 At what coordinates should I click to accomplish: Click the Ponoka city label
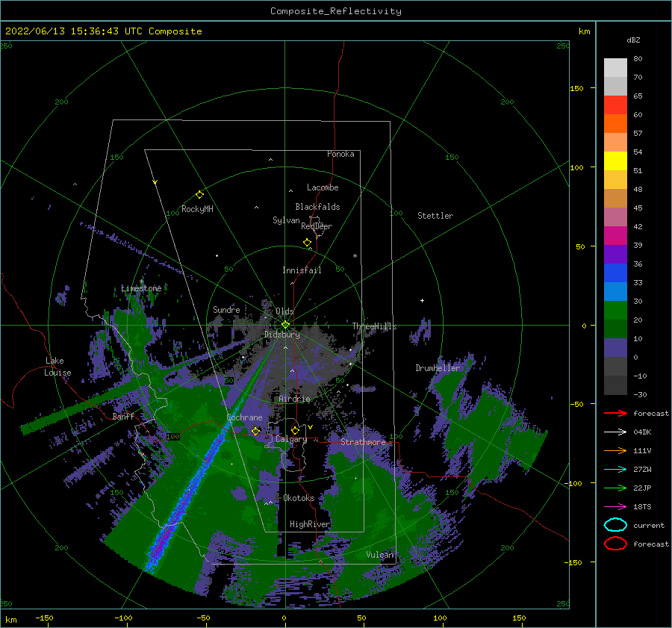(340, 154)
